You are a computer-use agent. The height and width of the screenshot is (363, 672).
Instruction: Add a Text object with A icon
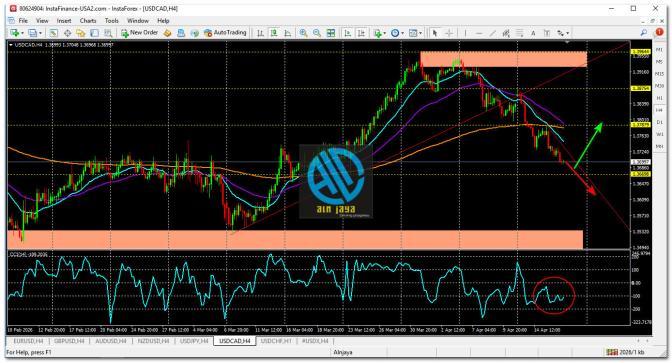pos(533,33)
